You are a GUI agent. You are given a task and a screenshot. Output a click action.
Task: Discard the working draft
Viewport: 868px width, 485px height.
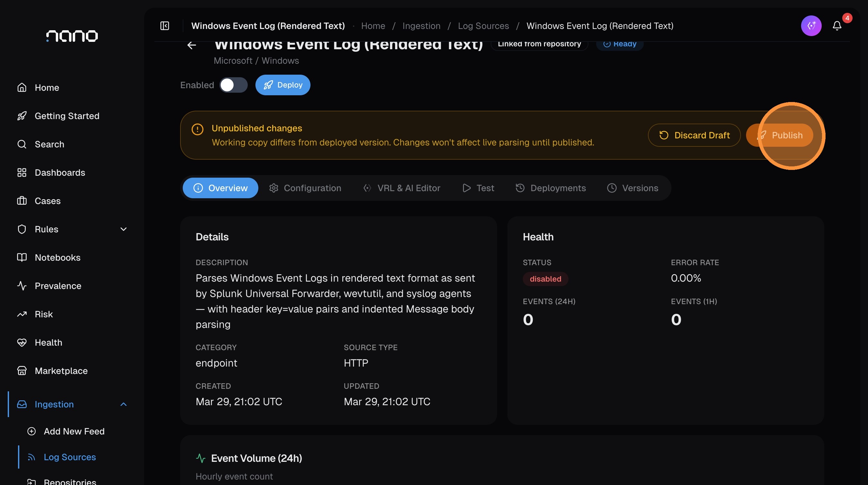(694, 135)
